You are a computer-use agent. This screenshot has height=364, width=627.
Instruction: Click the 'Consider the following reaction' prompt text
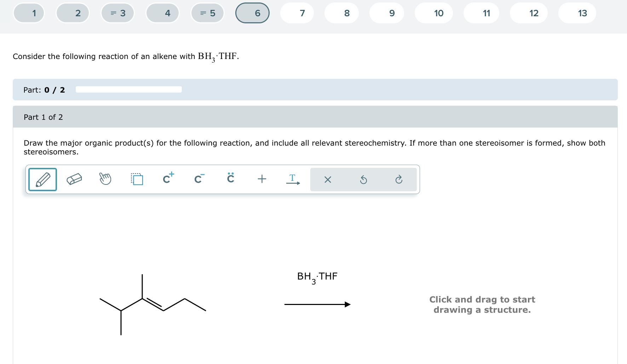126,57
